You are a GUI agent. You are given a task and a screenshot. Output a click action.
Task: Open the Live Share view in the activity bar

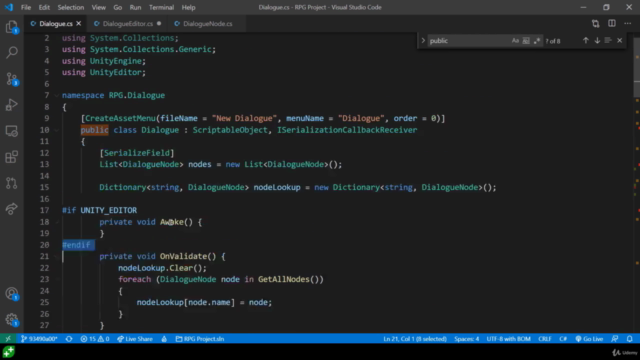(x=11, y=209)
